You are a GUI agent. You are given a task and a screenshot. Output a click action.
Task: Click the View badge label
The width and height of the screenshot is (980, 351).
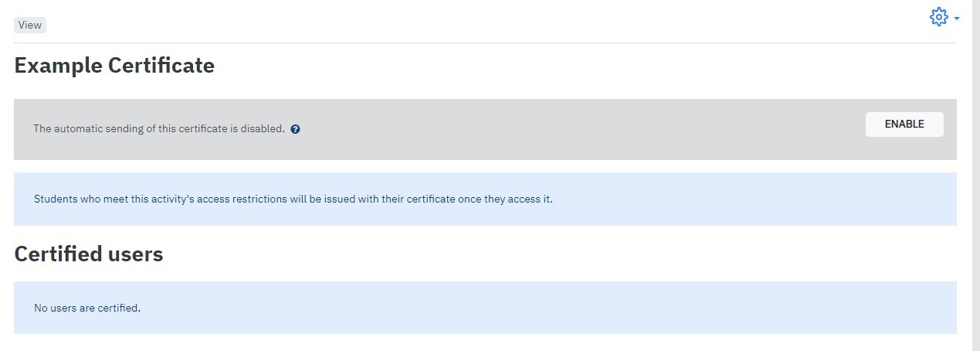tap(30, 25)
